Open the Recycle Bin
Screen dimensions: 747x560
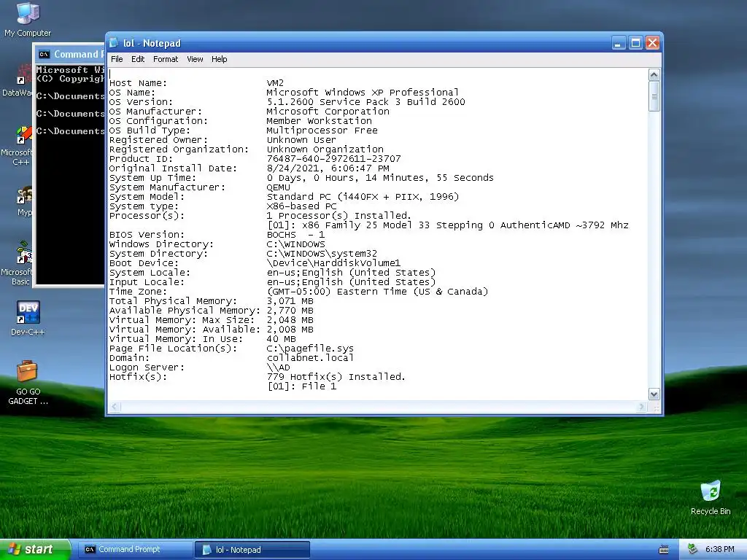711,497
